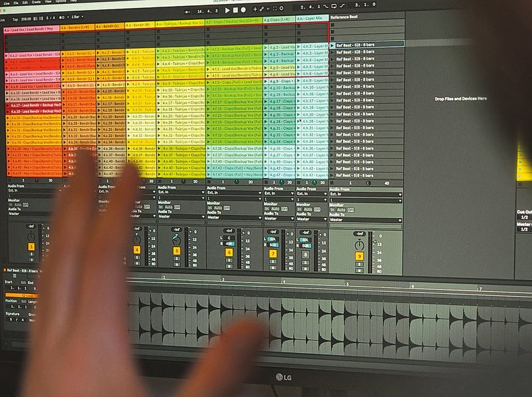Click the Session Record circle icon
This screenshot has width=532, height=397.
(x=281, y=9)
